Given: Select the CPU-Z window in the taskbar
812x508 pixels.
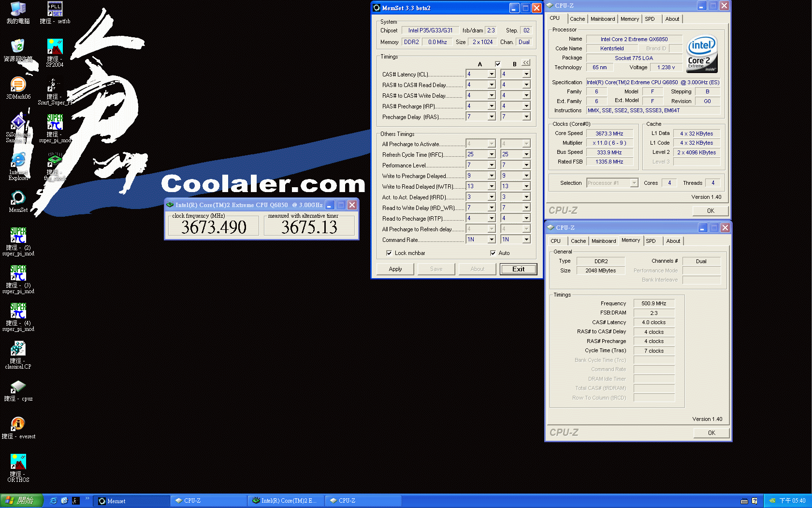Looking at the screenshot, I should pos(208,501).
